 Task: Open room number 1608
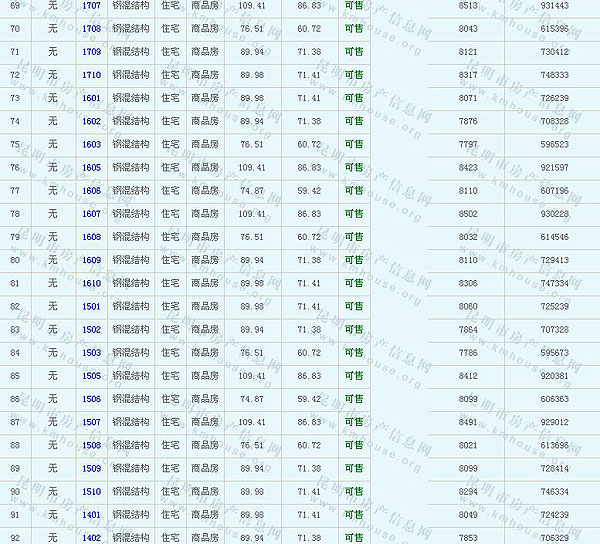tap(92, 237)
